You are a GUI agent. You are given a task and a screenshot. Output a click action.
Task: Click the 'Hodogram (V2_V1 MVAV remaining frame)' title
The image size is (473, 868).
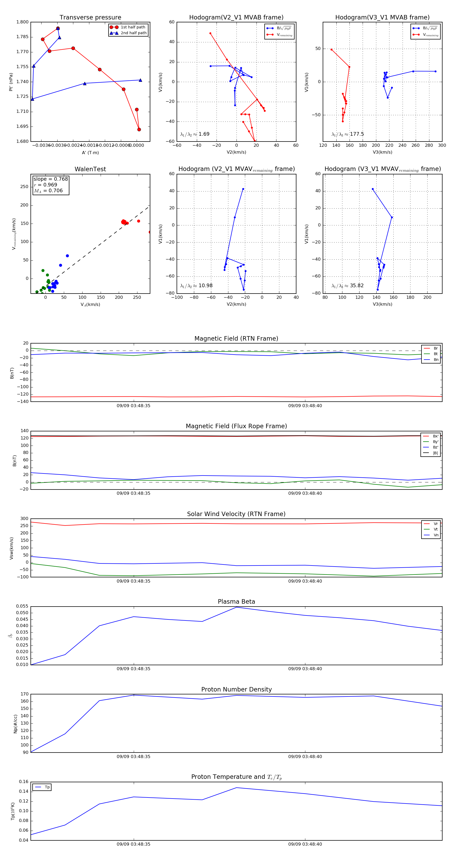(x=236, y=169)
